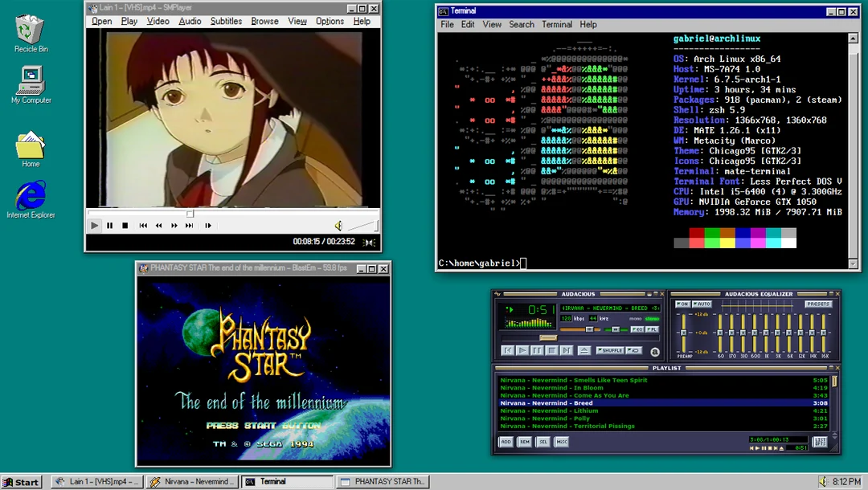Mute SMPlayer using the speaker icon

[338, 226]
